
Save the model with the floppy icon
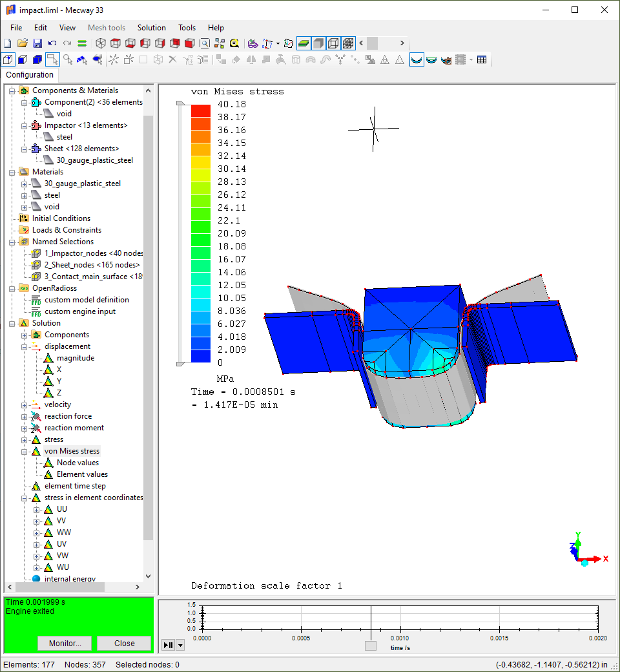pyautogui.click(x=37, y=43)
